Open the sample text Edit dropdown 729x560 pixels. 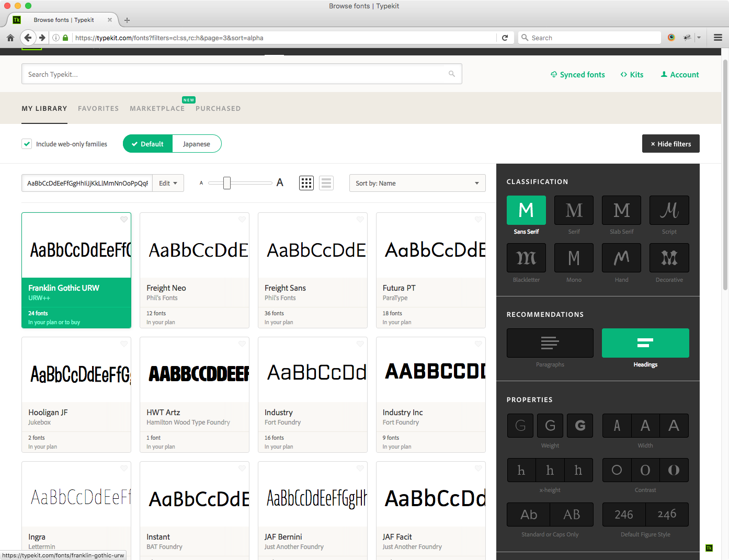[168, 183]
